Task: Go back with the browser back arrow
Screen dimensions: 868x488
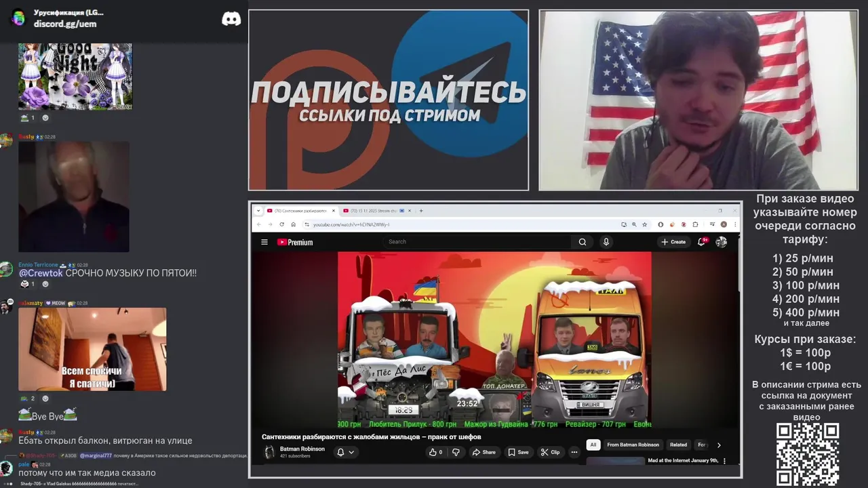Action: pos(258,224)
